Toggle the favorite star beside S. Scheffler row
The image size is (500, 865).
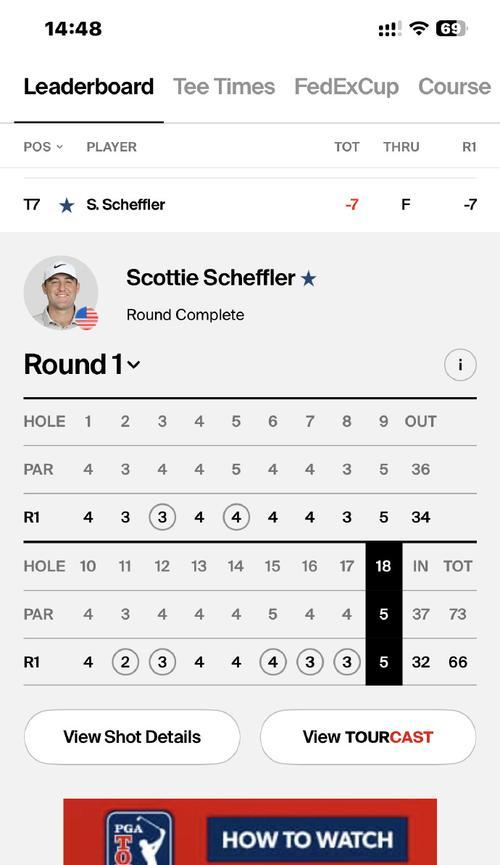tap(67, 205)
